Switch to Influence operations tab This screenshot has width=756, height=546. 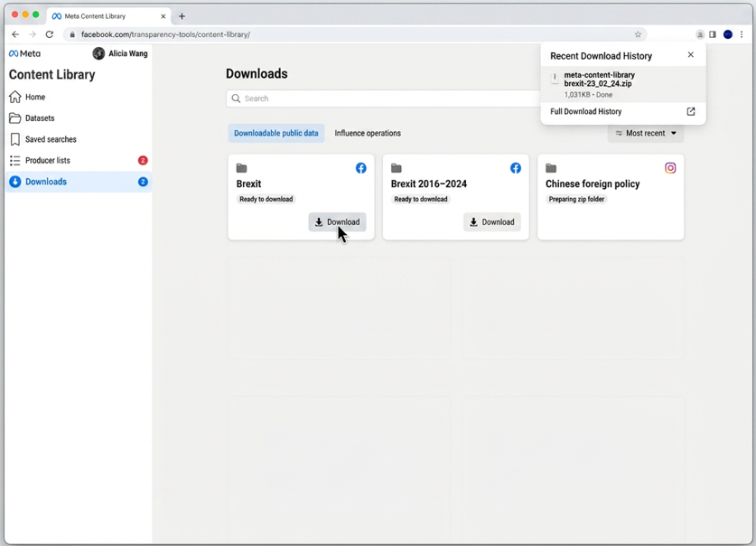click(368, 133)
